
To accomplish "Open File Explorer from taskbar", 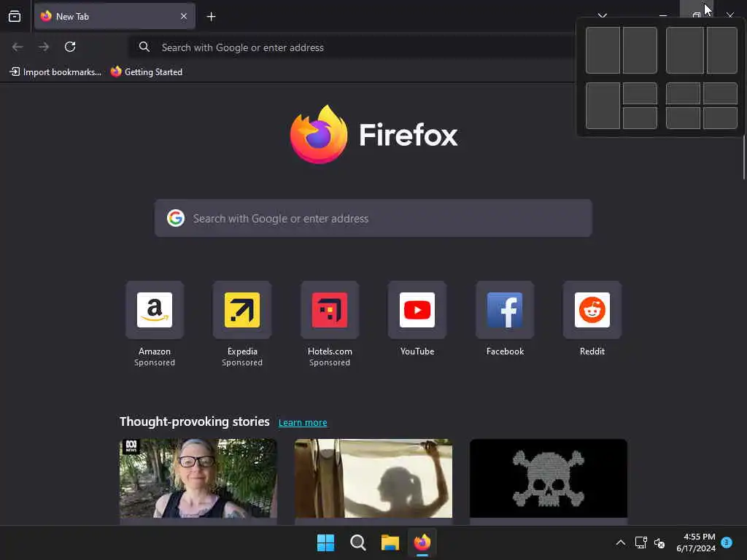I will click(390, 542).
